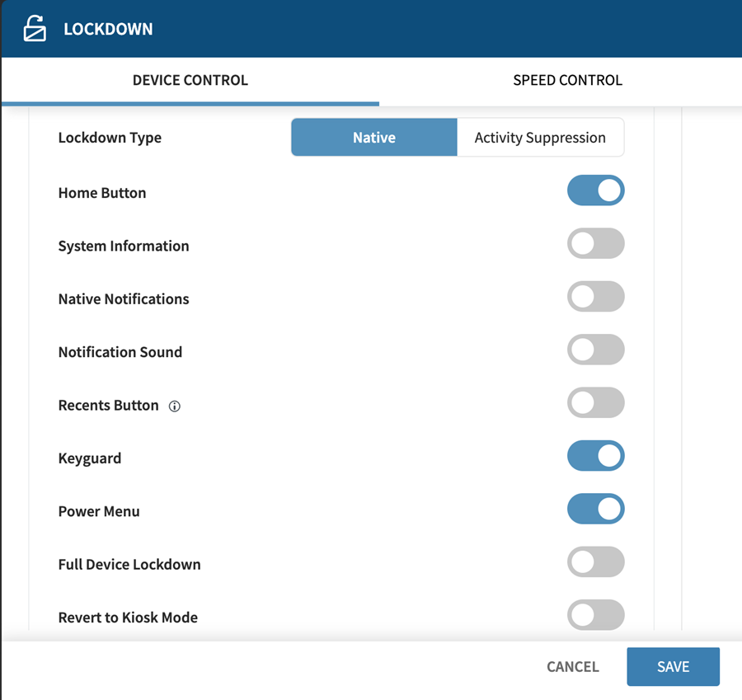Switch off the Power Menu toggle
742x700 pixels.
coord(596,509)
